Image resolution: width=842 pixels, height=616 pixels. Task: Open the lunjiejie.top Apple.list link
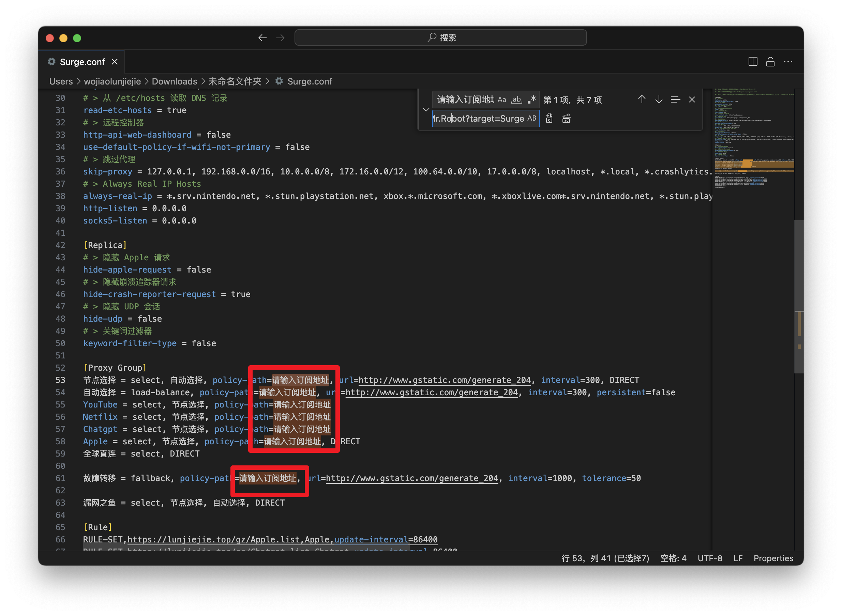[x=213, y=540]
